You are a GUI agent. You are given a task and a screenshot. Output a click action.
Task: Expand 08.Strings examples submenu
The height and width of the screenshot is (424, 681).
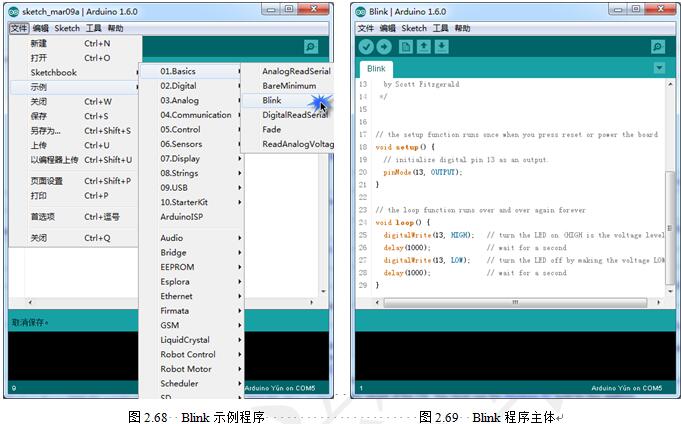(191, 173)
